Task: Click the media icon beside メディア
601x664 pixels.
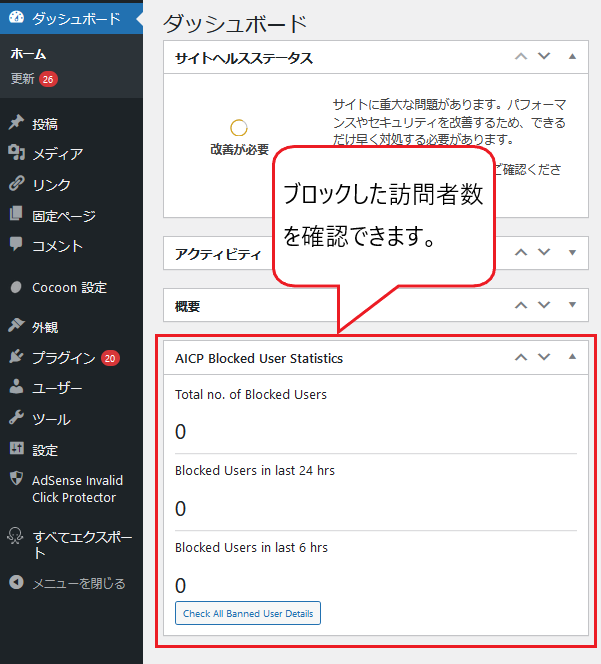Action: pyautogui.click(x=16, y=154)
